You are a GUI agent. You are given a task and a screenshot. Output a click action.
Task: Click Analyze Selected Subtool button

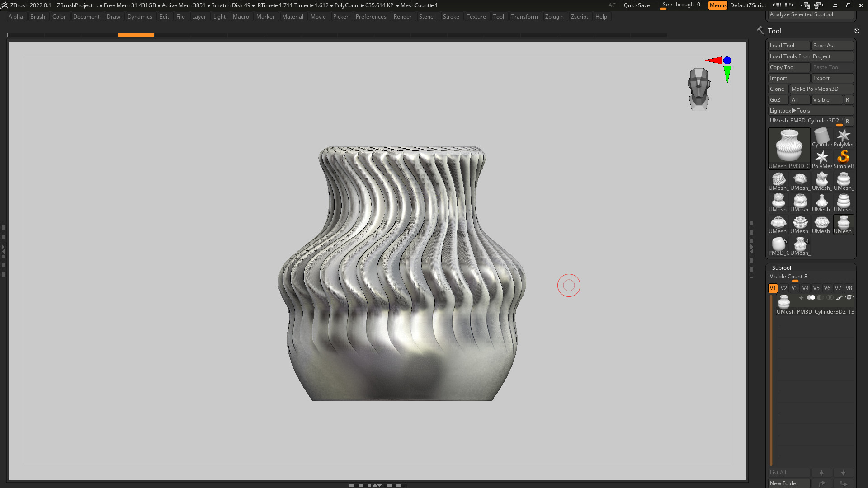[811, 14]
